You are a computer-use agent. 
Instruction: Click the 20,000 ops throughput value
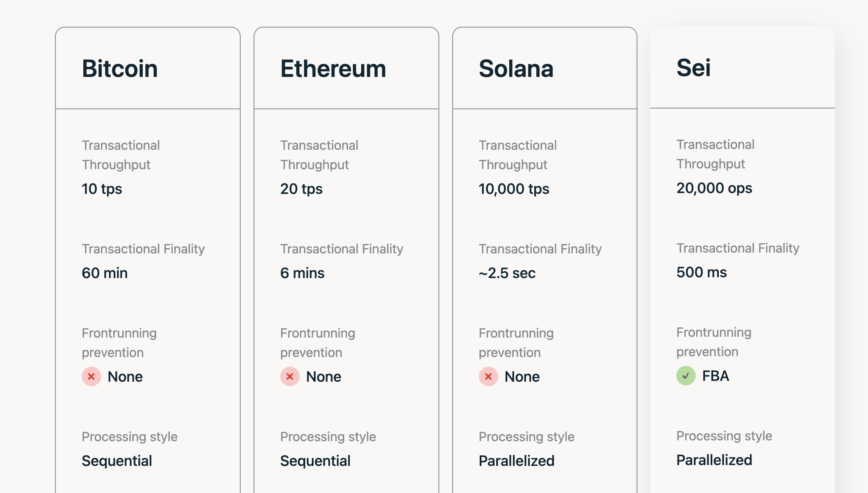pos(714,188)
